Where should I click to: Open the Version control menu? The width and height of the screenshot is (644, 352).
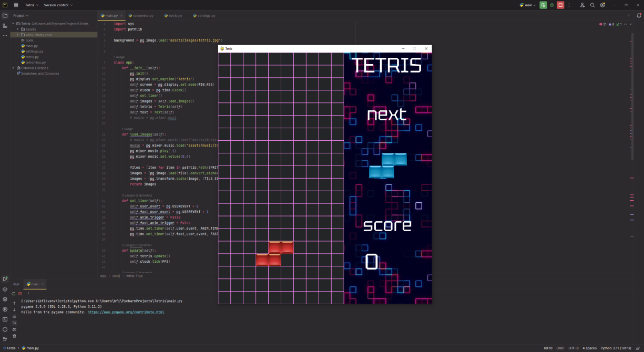(x=57, y=5)
